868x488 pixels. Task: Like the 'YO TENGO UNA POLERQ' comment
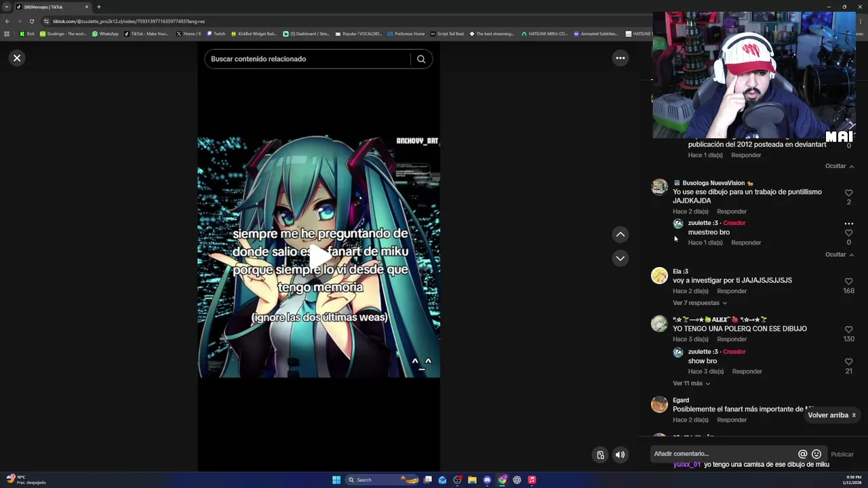coord(848,329)
